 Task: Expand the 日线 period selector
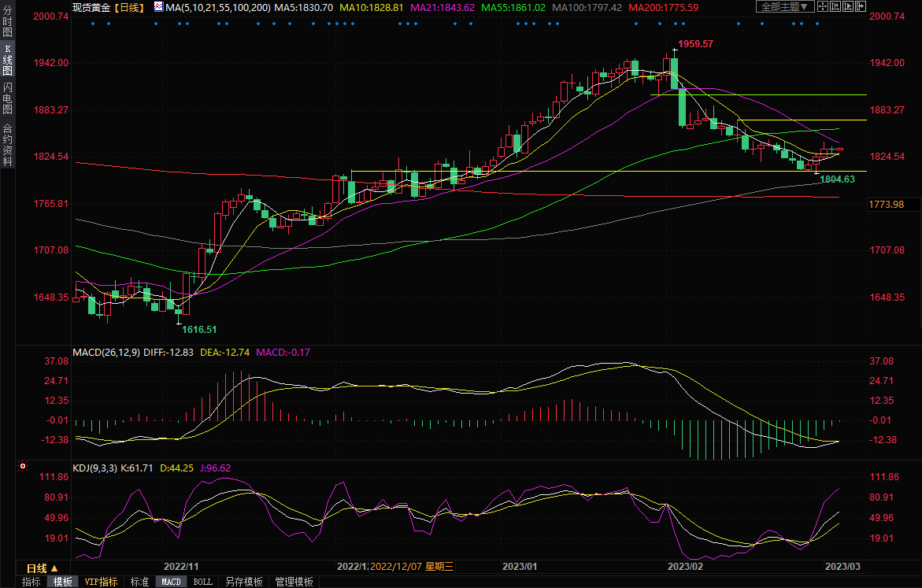coord(43,568)
